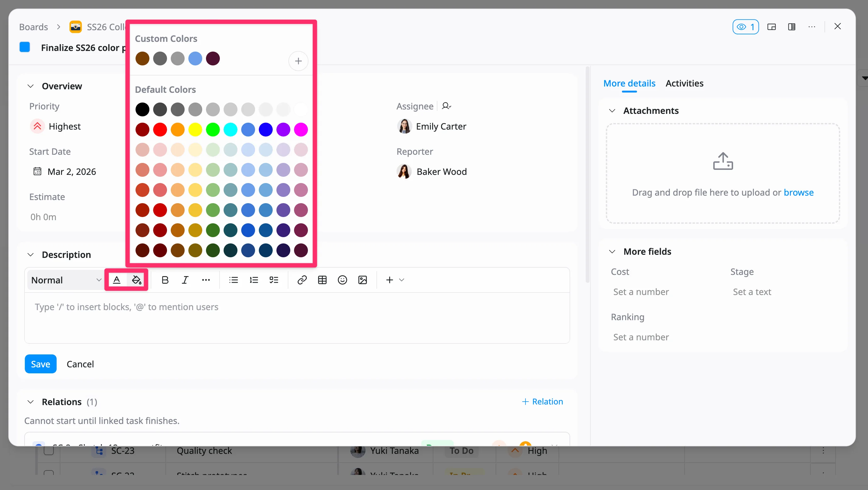Click the plus insert-block icon in toolbar
Viewport: 868px width, 490px height.
(x=390, y=280)
